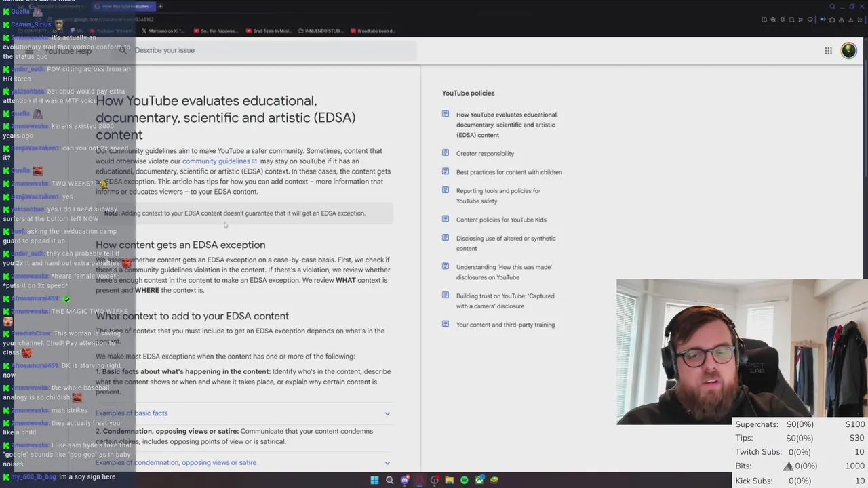Click the Kick Subs goal row in the overlay

point(800,481)
